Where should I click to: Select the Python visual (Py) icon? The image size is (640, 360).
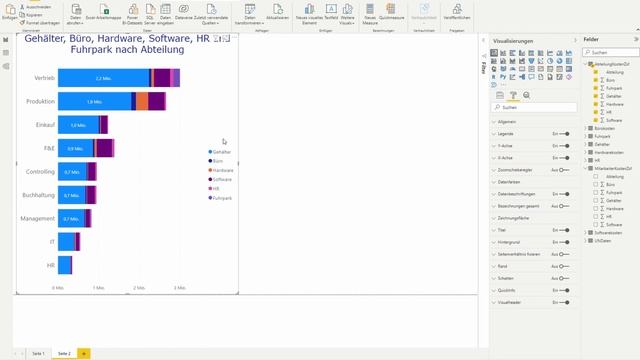pos(503,77)
